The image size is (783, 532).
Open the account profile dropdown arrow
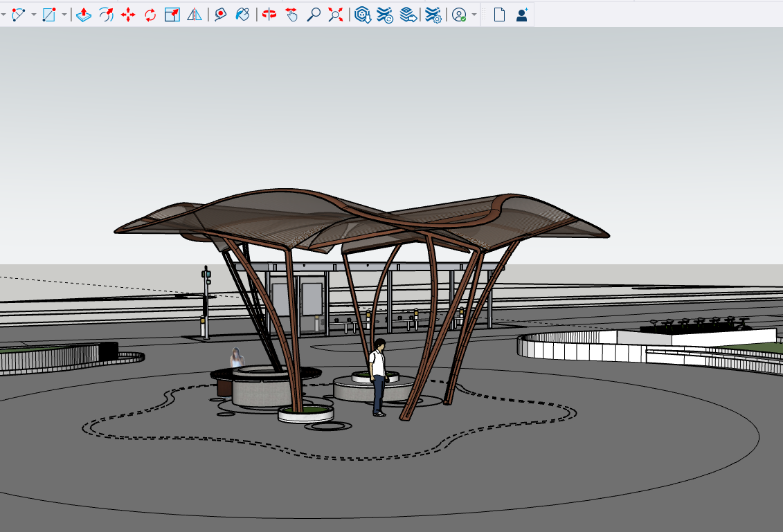(474, 15)
